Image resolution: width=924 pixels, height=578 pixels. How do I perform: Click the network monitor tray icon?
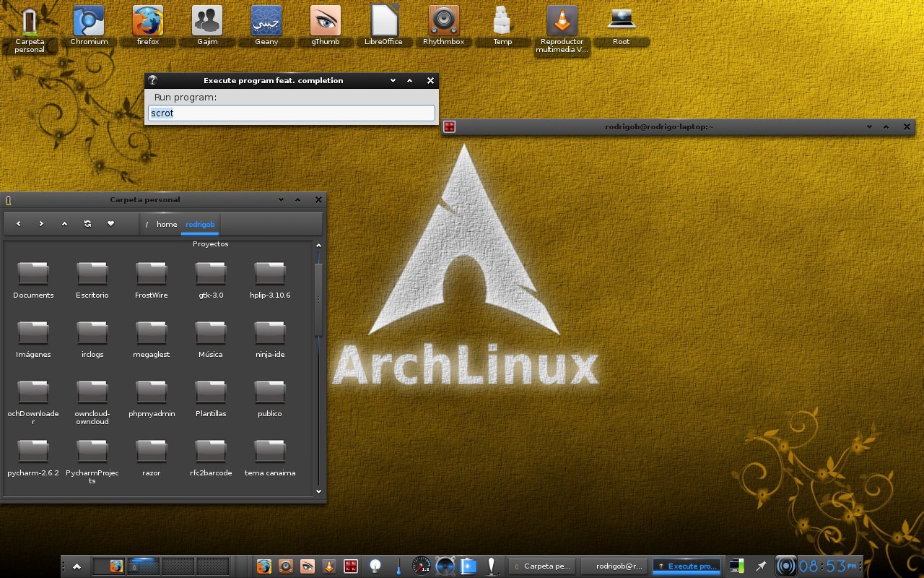point(737,566)
